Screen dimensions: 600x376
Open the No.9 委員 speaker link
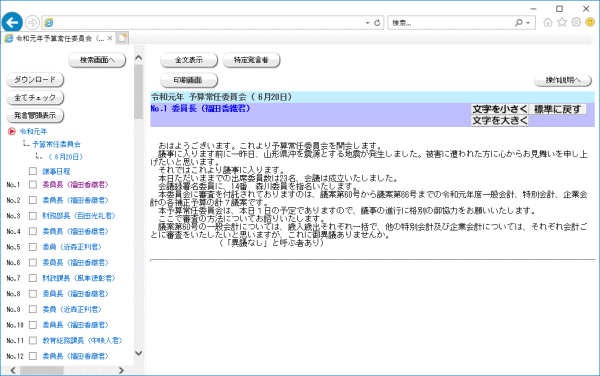pos(72,309)
